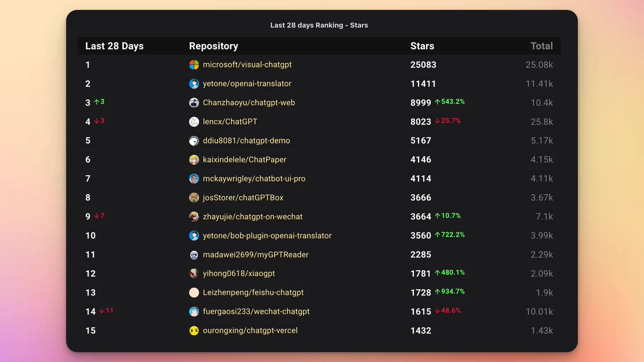Click the rank 3 up 3 indicator
This screenshot has height=362, width=644.
[99, 102]
